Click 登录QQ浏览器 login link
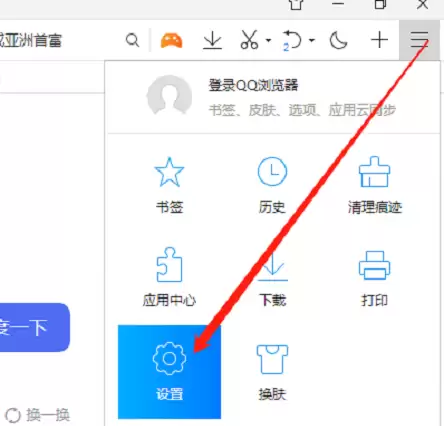 [253, 85]
